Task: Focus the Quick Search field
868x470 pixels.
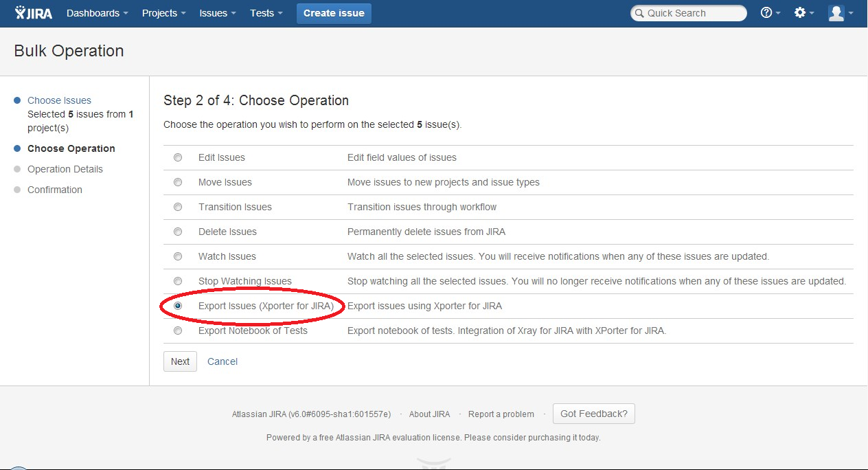Action: [x=689, y=13]
